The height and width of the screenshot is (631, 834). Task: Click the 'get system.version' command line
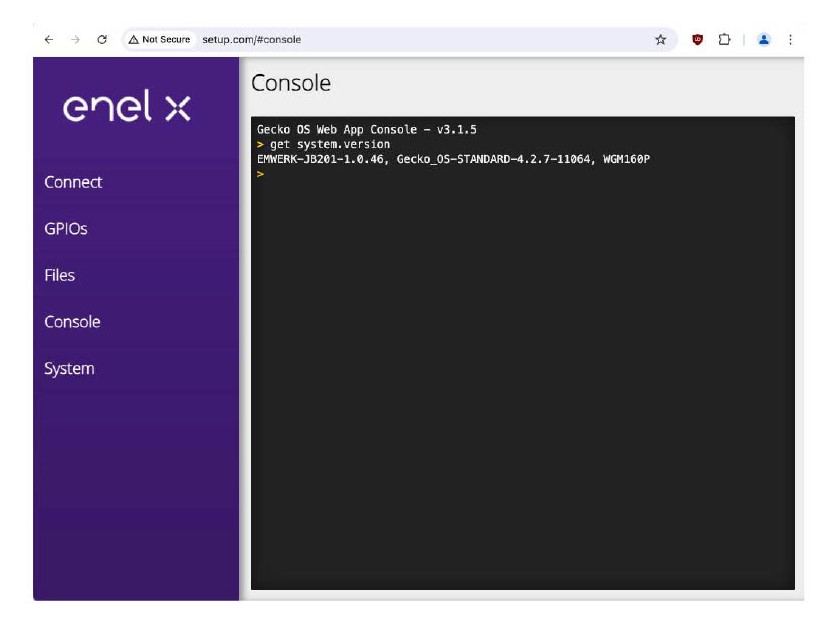[x=330, y=145]
